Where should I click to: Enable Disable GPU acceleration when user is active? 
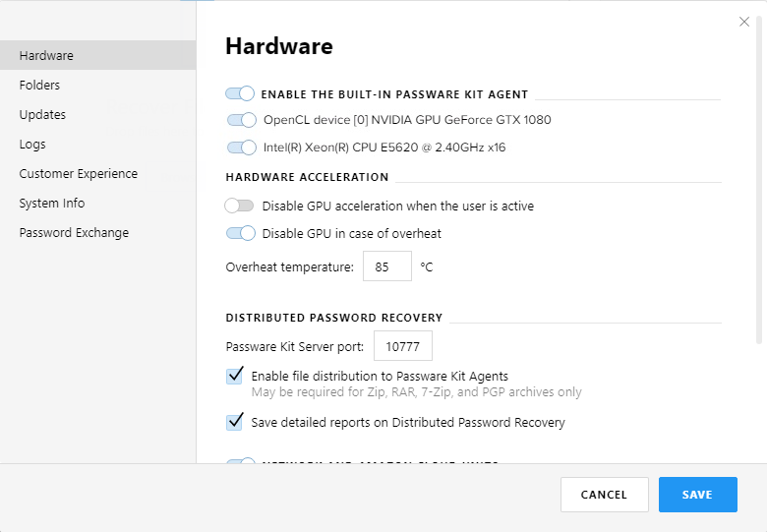(x=239, y=206)
